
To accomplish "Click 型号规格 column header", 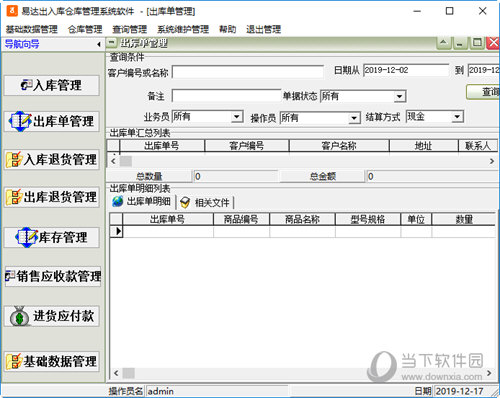I will (x=368, y=219).
